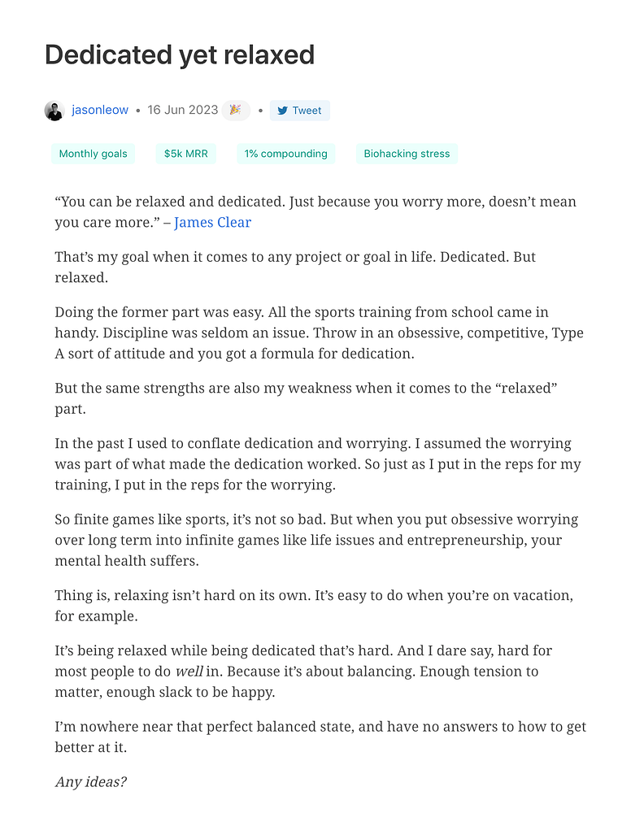Screen dimensions: 644x813
Task: Share the post with the Tweet button
Action: click(300, 111)
